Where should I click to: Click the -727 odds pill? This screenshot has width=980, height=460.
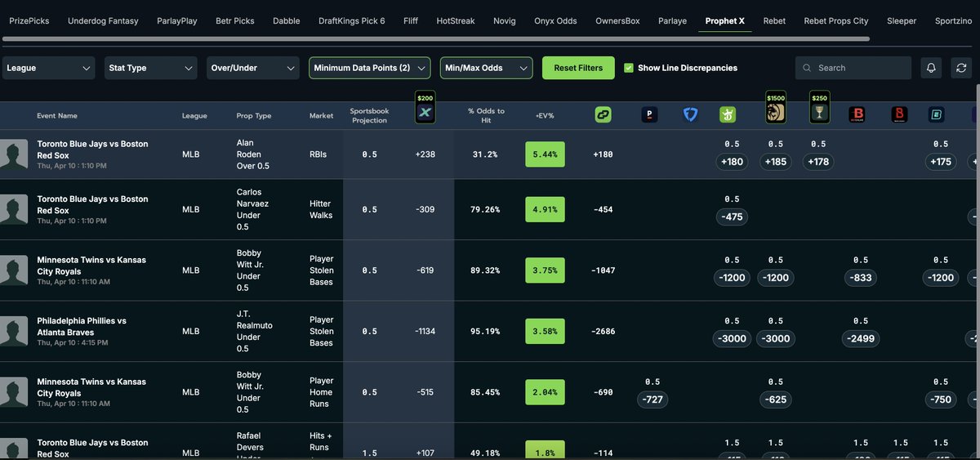653,400
